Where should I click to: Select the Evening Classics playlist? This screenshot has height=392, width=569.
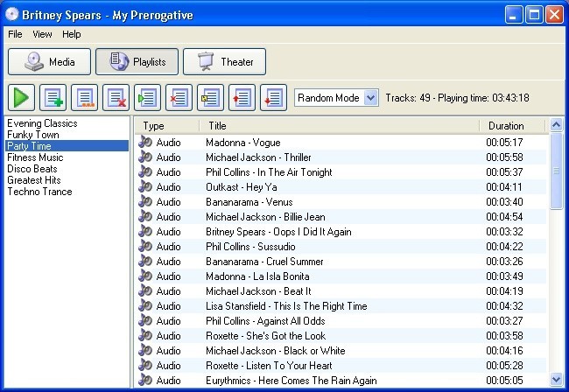tap(42, 123)
